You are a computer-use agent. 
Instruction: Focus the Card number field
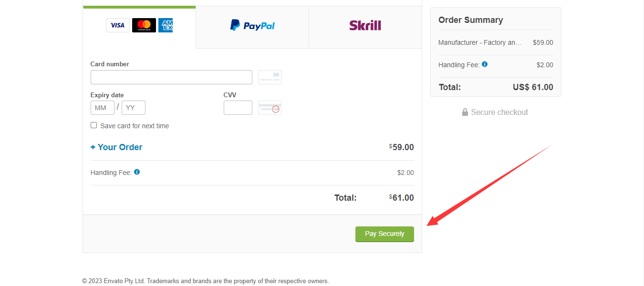click(171, 77)
